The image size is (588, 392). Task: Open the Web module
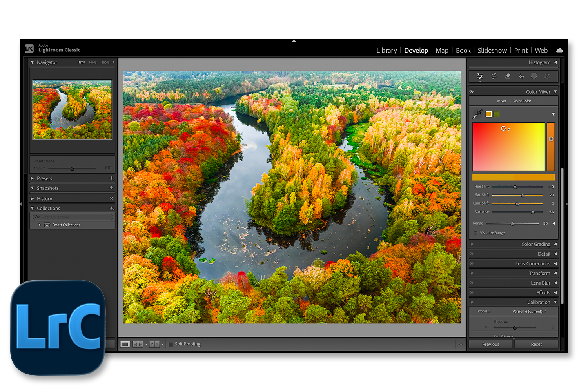541,51
